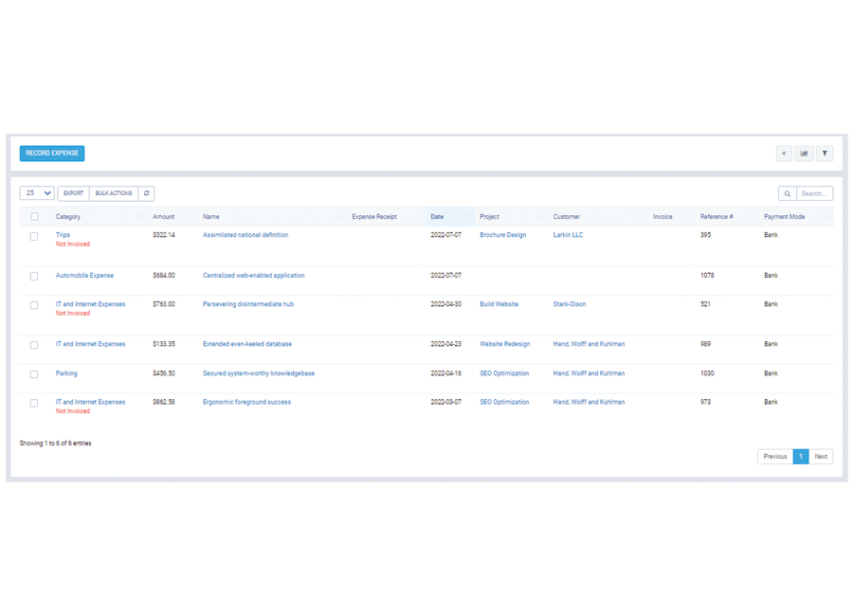Tick the select-all checkbox in header

tap(34, 217)
